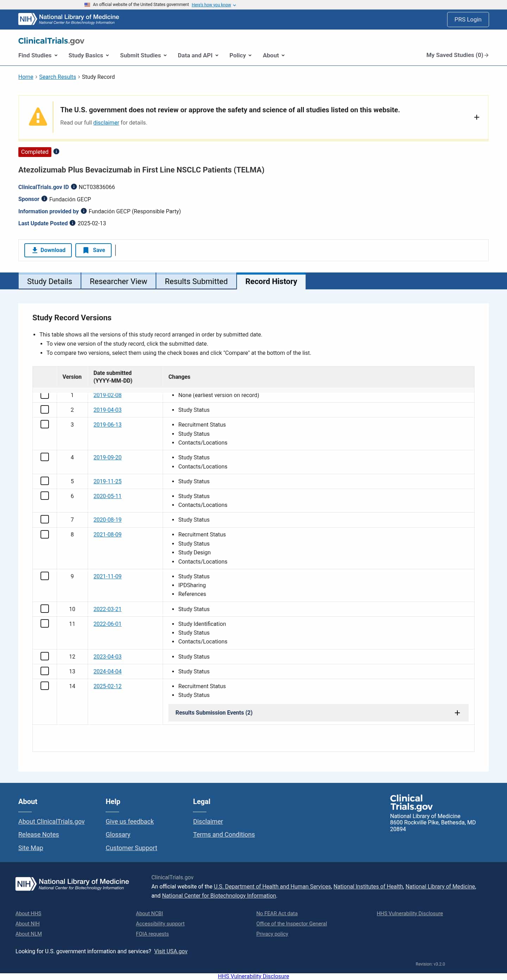Expand the Data and API menu
The height and width of the screenshot is (980, 507).
tap(198, 55)
